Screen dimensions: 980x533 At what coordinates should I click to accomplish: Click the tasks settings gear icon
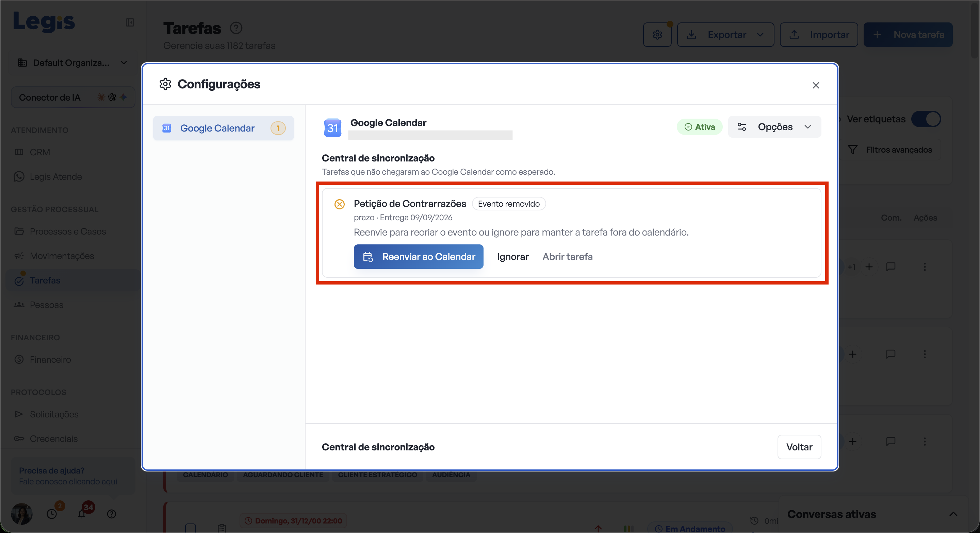(x=657, y=35)
